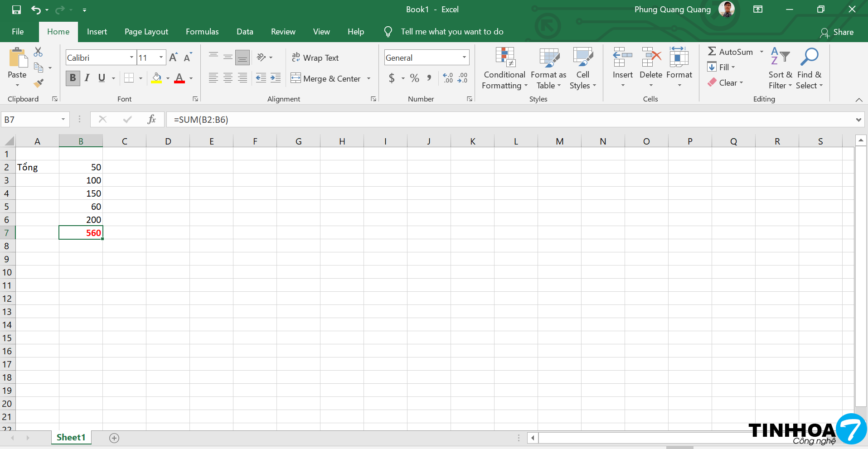The height and width of the screenshot is (449, 868).
Task: Click the Cut scissors icon
Action: click(38, 52)
